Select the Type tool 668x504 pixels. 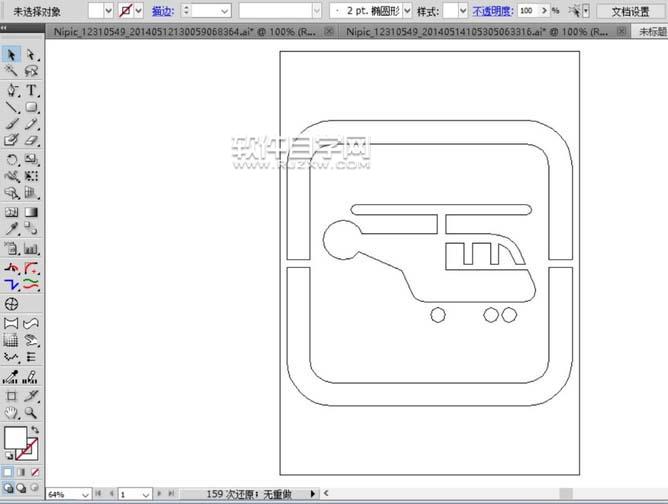31,90
